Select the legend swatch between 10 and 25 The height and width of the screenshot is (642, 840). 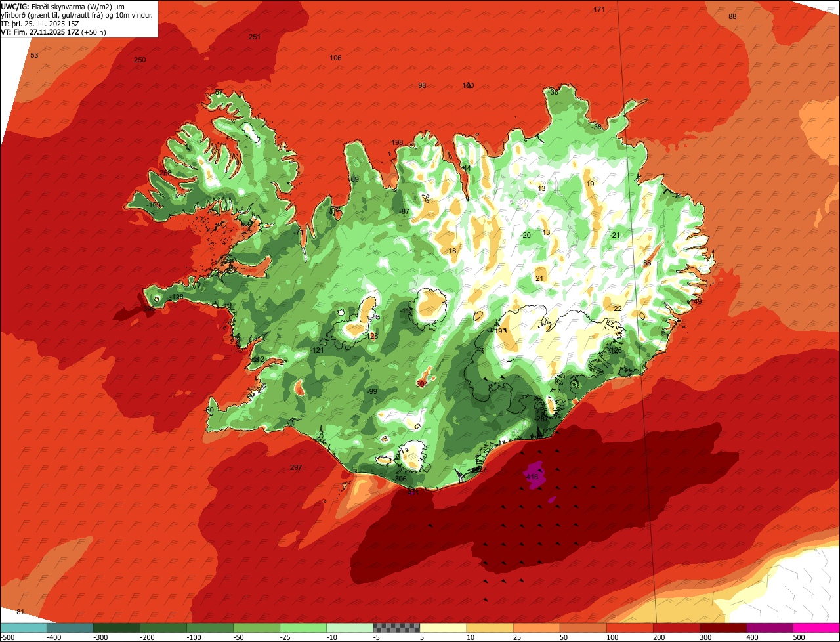[490, 628]
